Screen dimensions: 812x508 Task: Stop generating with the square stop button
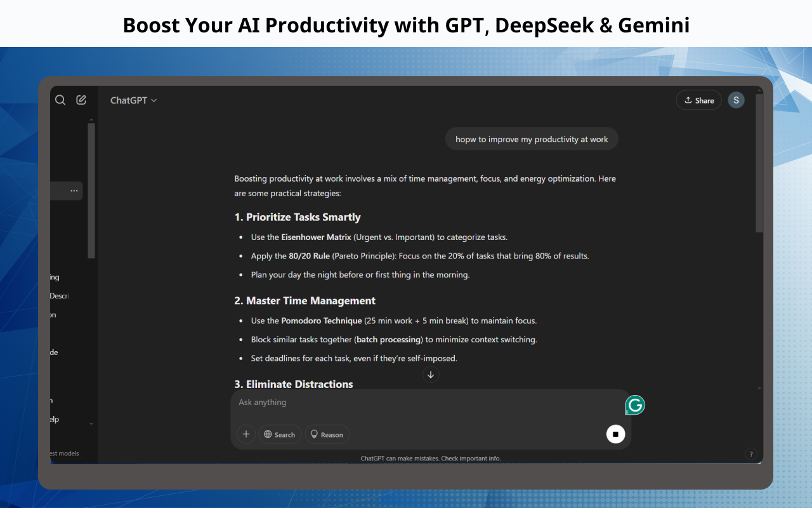point(615,434)
